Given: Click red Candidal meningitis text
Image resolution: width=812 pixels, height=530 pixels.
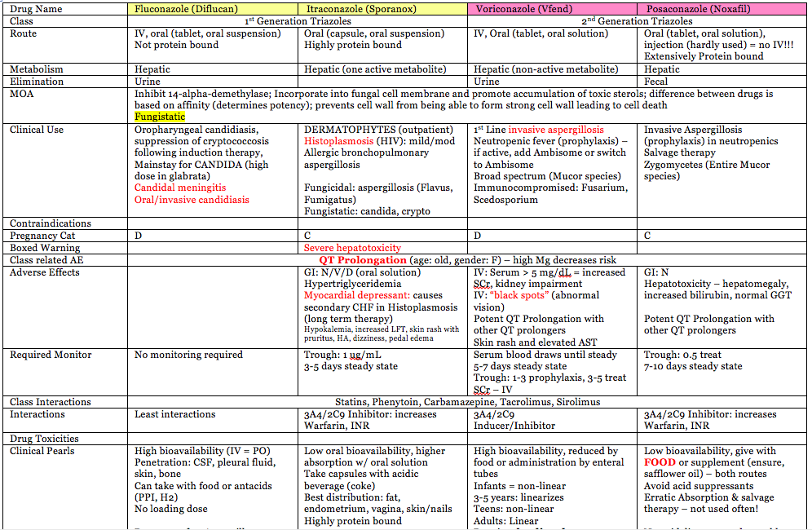Looking at the screenshot, I should [180, 188].
